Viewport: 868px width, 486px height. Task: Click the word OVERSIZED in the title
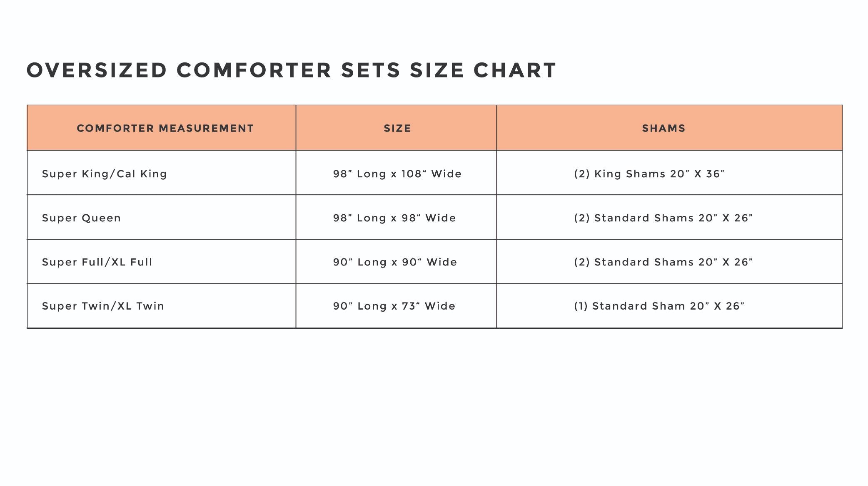tap(97, 70)
